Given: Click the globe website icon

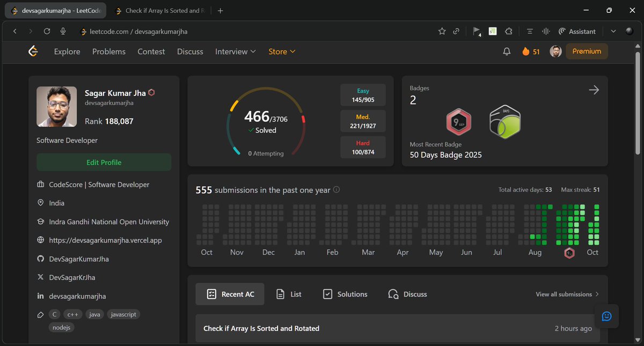Looking at the screenshot, I should tap(40, 240).
